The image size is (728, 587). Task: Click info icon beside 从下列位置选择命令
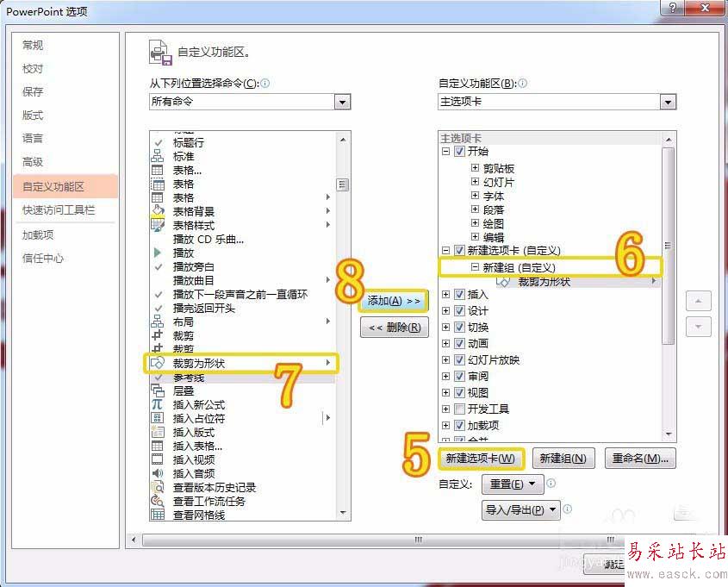265,84
